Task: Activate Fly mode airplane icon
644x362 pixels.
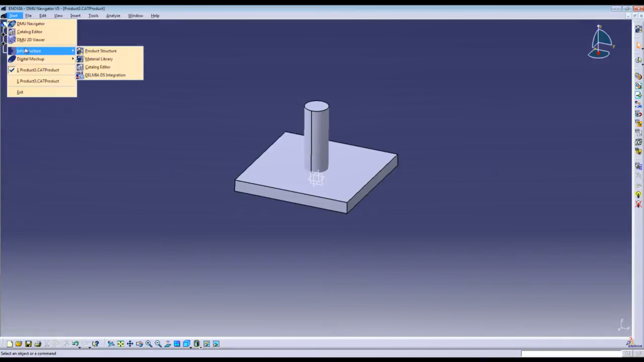Action: click(x=111, y=344)
